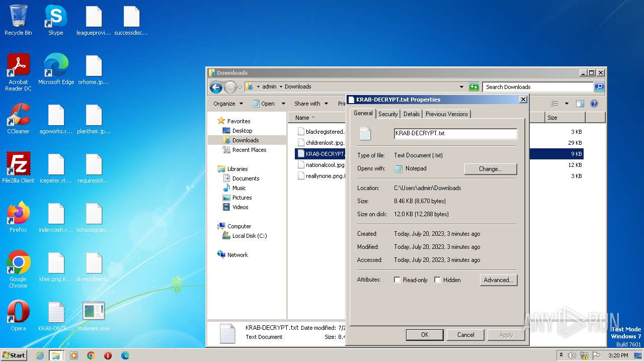Screen dimensions: 644x362
Task: Launch Google Chrome desktop shortcut
Action: click(18, 269)
